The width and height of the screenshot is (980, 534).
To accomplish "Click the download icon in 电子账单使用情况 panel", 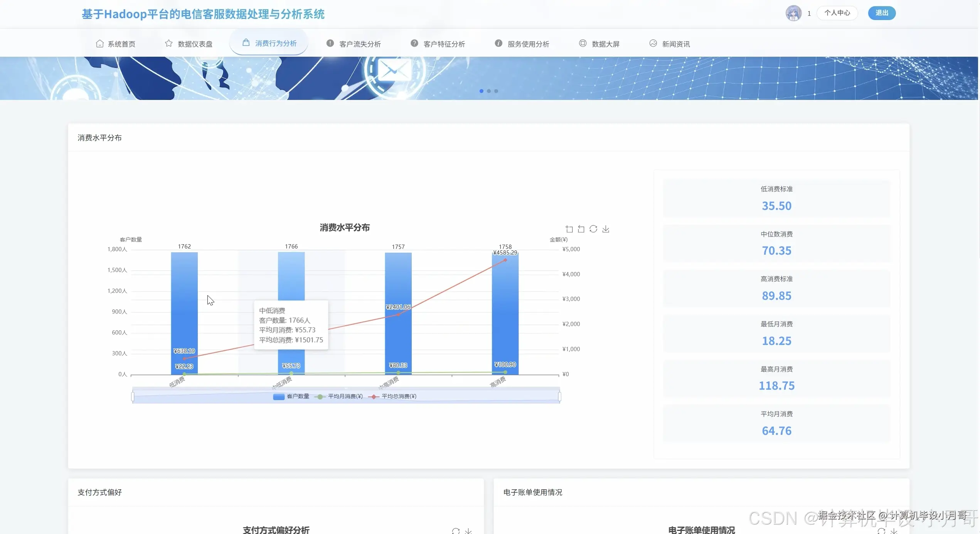I will tap(894, 532).
